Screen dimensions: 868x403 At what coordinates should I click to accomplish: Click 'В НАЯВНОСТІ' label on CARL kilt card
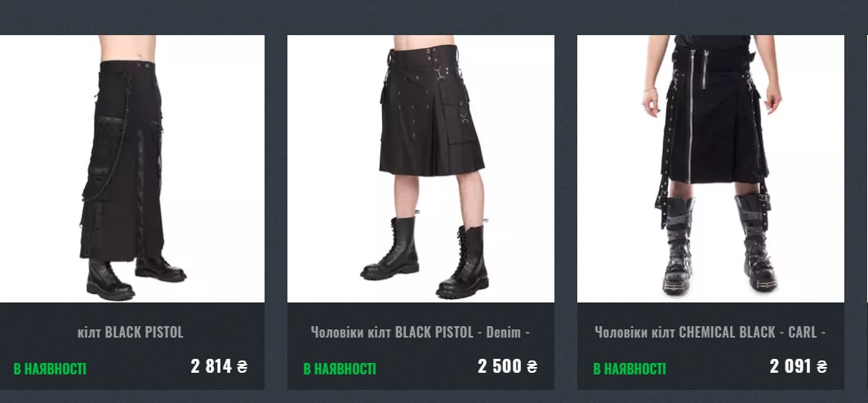tap(630, 369)
